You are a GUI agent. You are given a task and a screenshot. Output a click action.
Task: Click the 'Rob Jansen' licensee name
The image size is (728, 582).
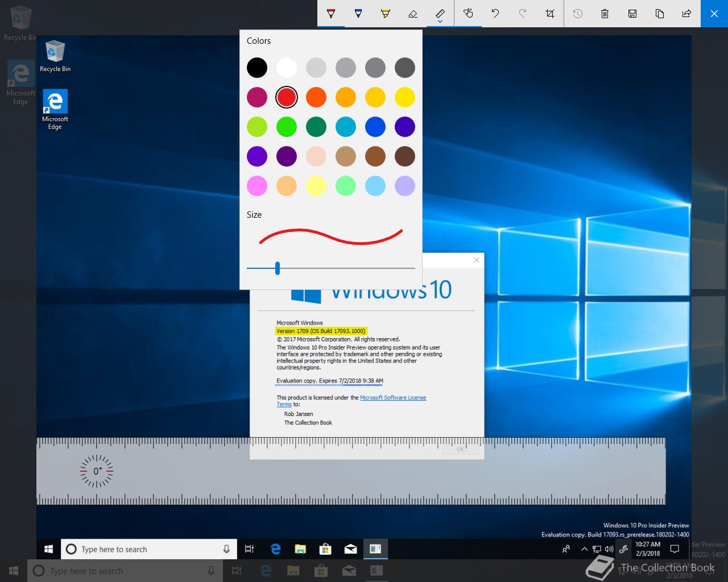pos(299,414)
